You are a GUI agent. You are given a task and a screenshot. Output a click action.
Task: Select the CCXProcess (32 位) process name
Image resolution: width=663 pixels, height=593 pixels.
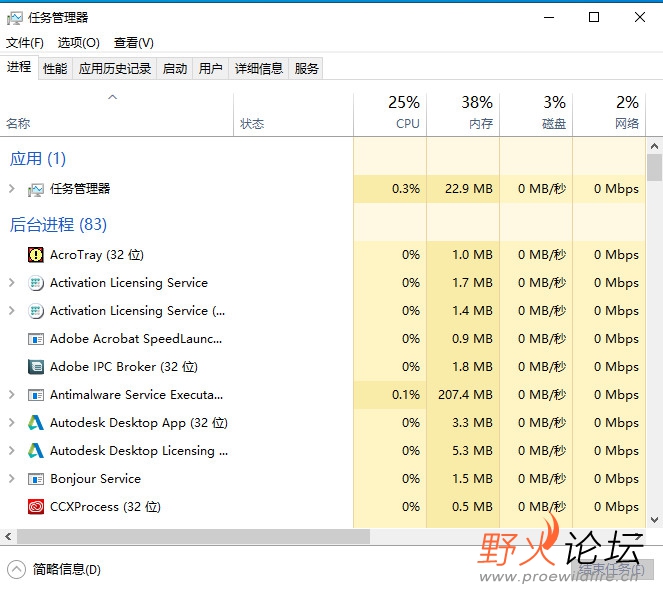click(x=105, y=507)
